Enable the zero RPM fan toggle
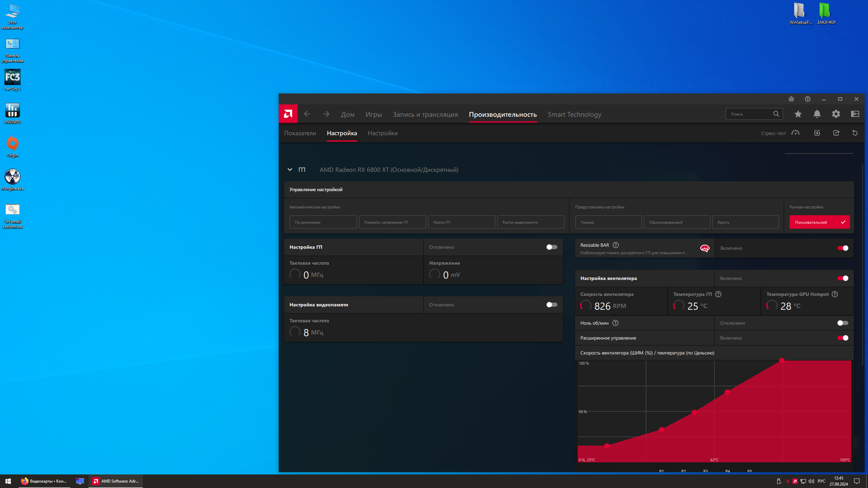The image size is (868, 488). [x=843, y=323]
